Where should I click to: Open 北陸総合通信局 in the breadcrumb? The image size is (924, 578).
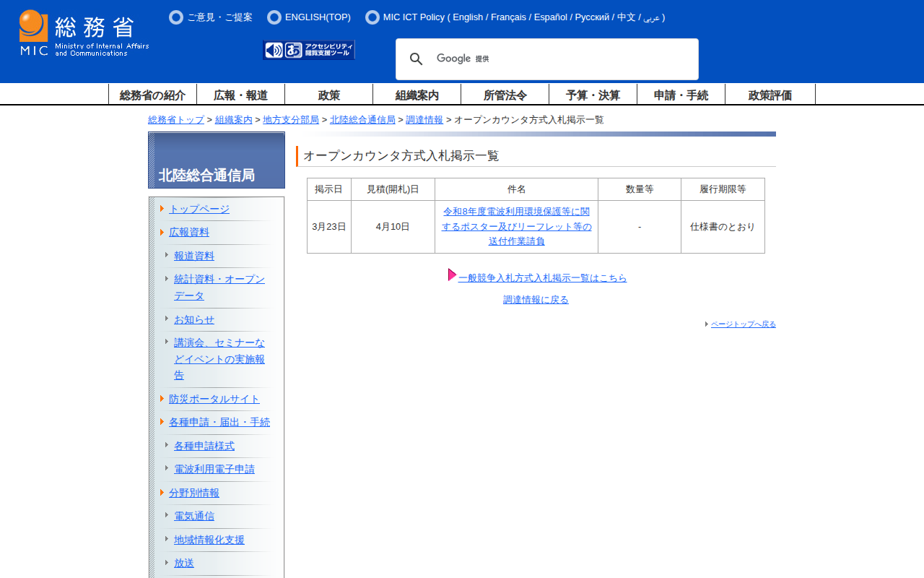pyautogui.click(x=362, y=120)
